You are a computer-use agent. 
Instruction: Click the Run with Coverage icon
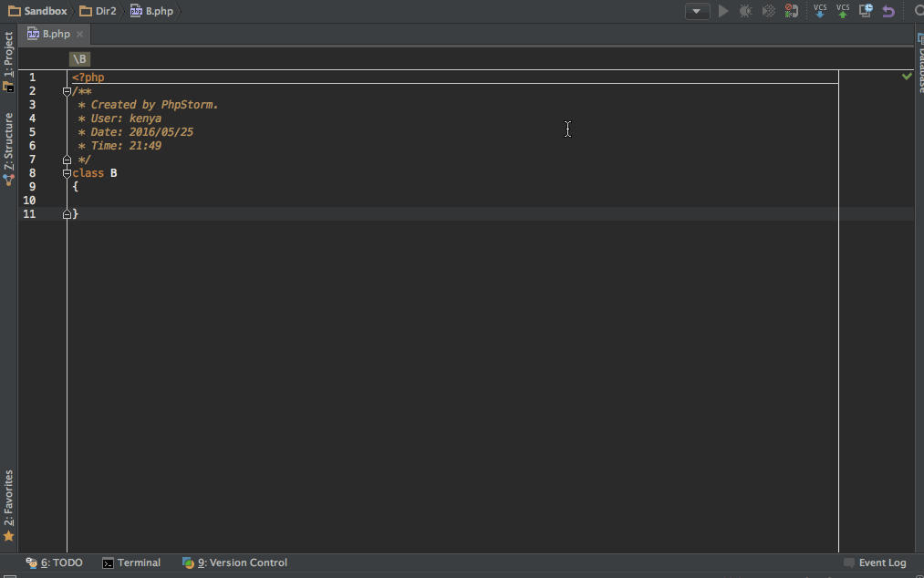coord(768,11)
